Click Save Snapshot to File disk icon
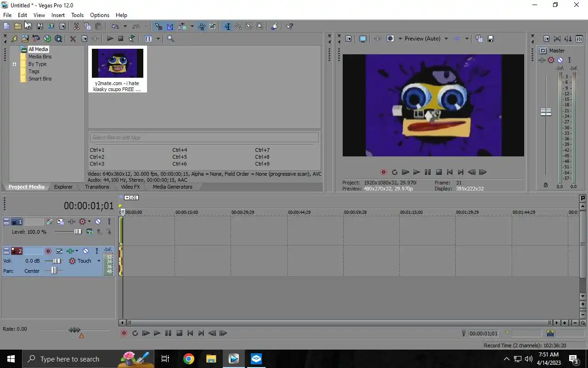 pos(490,39)
